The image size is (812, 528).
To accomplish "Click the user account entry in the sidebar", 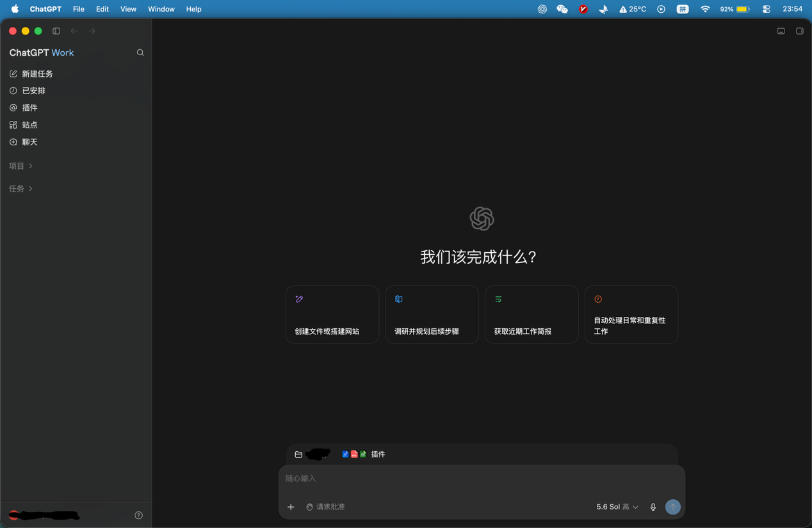I will pyautogui.click(x=45, y=515).
